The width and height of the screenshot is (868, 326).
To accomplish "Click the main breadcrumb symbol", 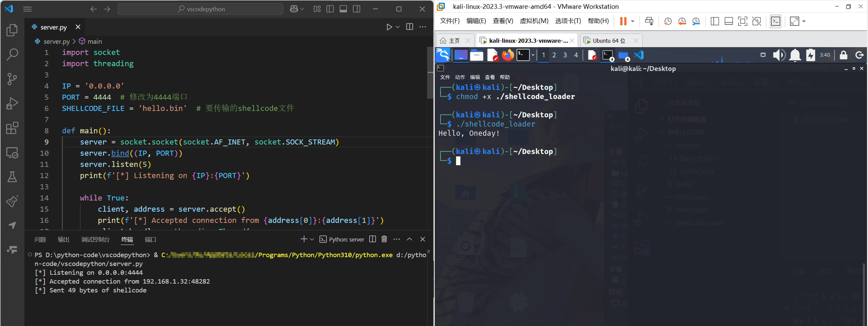I will pos(94,42).
